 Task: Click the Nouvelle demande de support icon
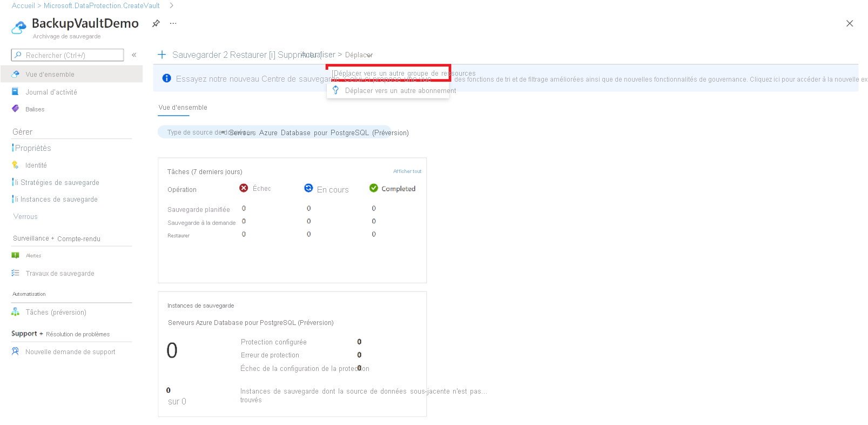point(15,351)
